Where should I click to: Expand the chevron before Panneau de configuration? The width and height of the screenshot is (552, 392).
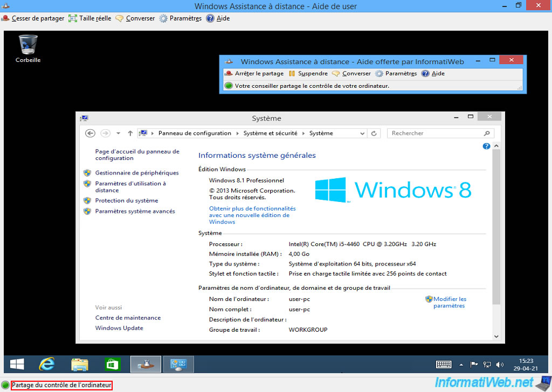[x=153, y=133]
